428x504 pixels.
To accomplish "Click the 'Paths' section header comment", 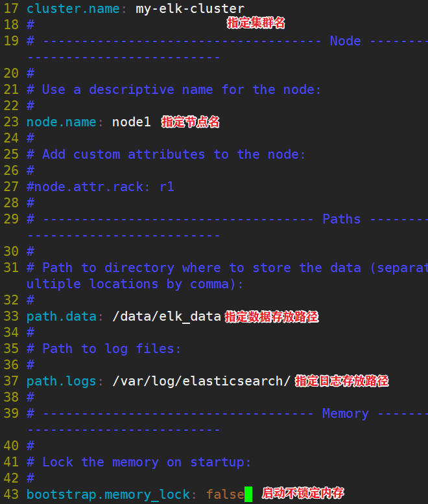I will [342, 219].
